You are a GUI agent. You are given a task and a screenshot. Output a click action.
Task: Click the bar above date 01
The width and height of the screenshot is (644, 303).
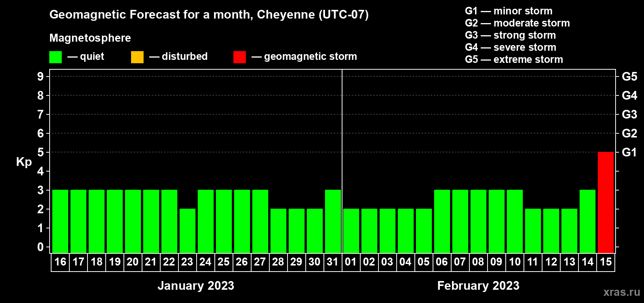(x=351, y=231)
